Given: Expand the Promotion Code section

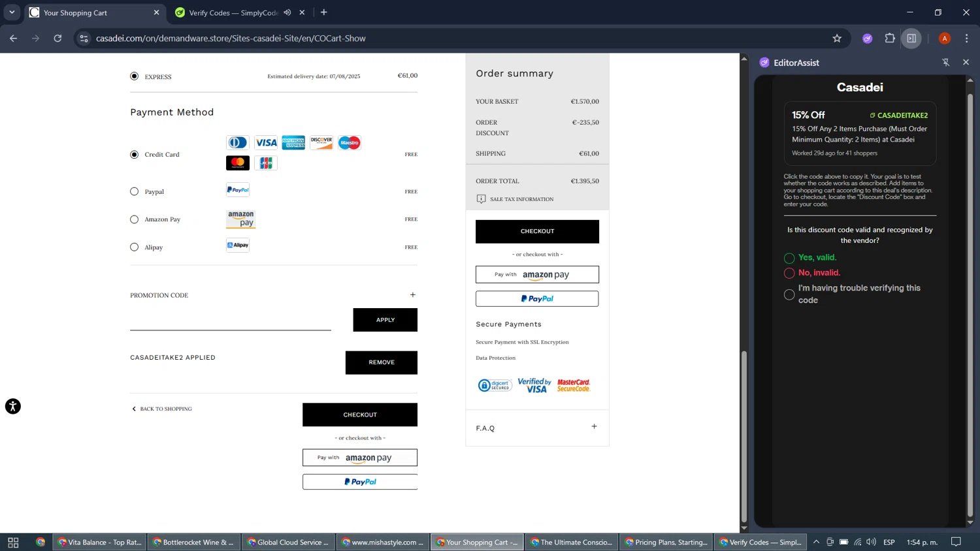Looking at the screenshot, I should click(412, 295).
